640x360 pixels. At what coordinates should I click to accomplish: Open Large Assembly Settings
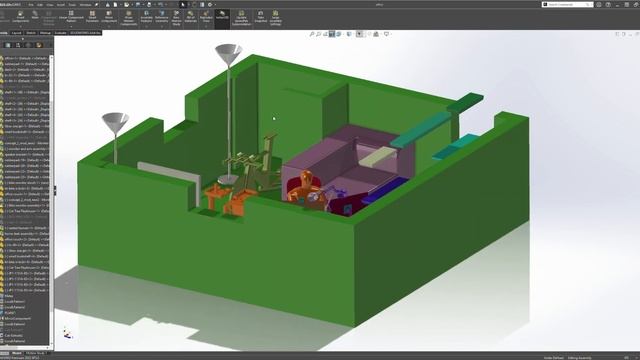(276, 19)
